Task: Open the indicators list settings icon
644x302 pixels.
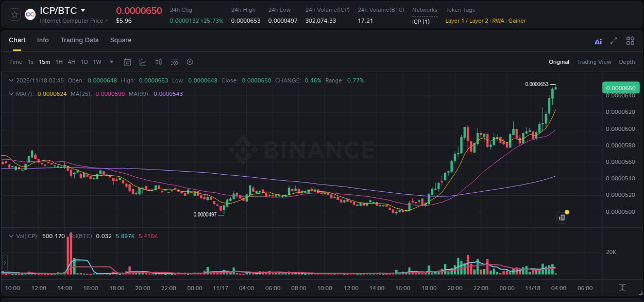Action: coord(174,62)
